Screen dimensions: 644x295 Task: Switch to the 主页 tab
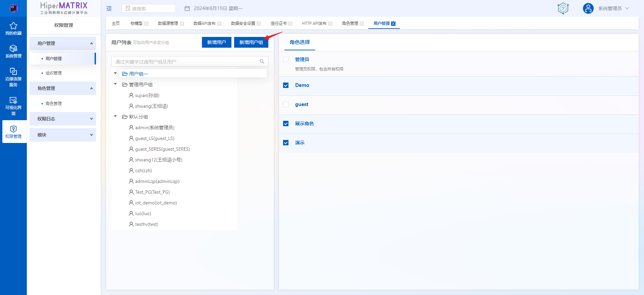pyautogui.click(x=116, y=23)
